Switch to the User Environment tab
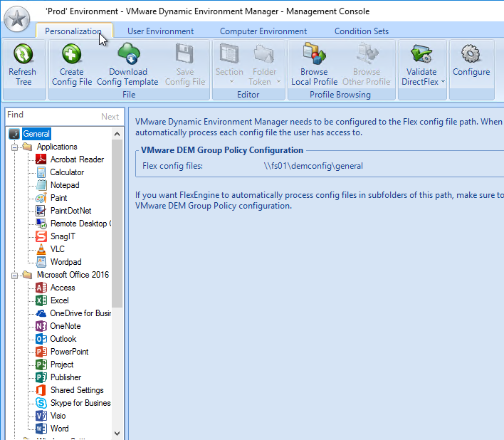 click(x=160, y=31)
